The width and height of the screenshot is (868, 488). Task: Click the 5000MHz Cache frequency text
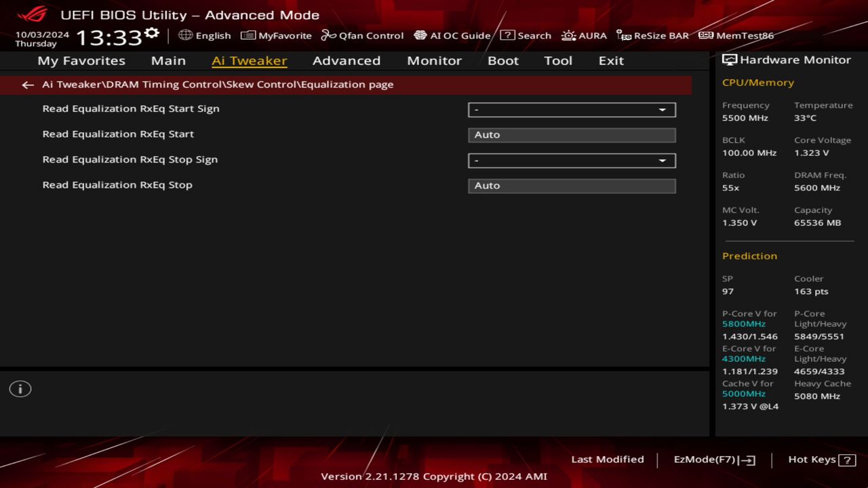(x=744, y=394)
